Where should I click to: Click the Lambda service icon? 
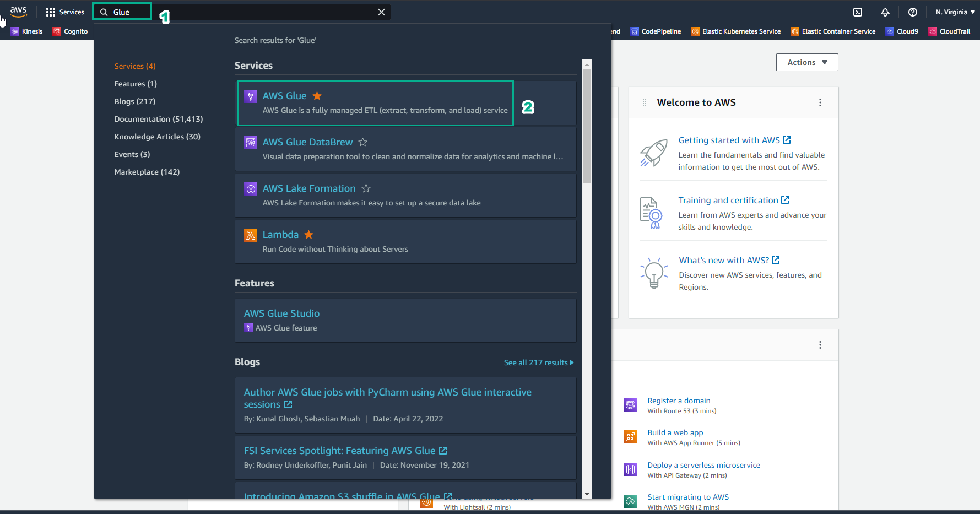251,235
